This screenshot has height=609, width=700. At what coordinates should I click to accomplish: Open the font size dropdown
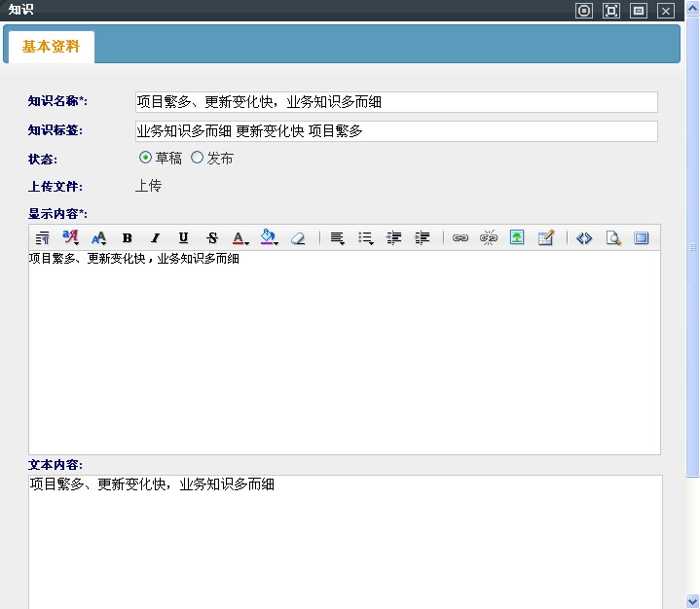[x=98, y=238]
